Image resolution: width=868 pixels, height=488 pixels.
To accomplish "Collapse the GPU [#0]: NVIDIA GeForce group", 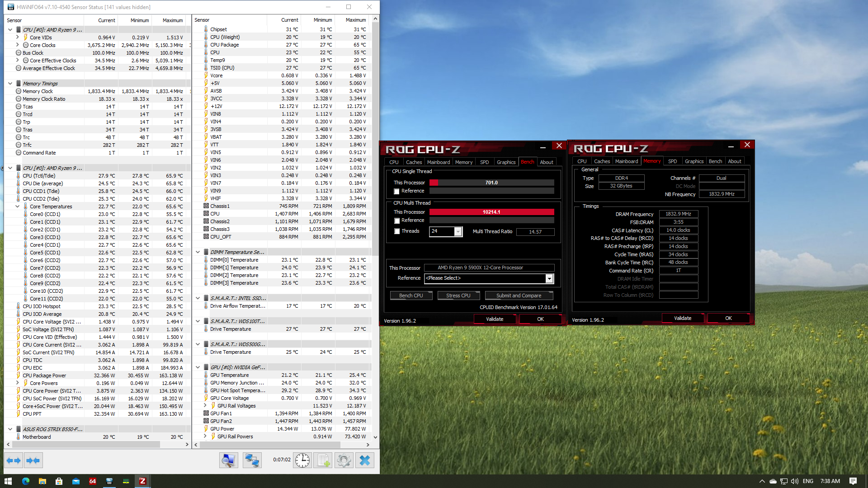I will coord(198,367).
